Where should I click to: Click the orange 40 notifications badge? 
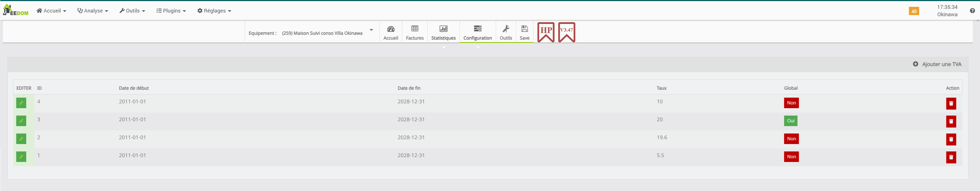(x=914, y=11)
